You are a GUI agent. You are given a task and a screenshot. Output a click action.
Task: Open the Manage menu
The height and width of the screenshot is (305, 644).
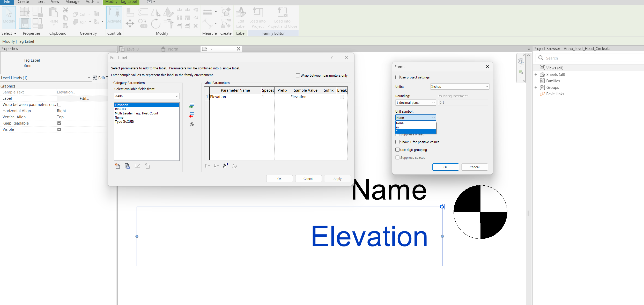pos(72,2)
